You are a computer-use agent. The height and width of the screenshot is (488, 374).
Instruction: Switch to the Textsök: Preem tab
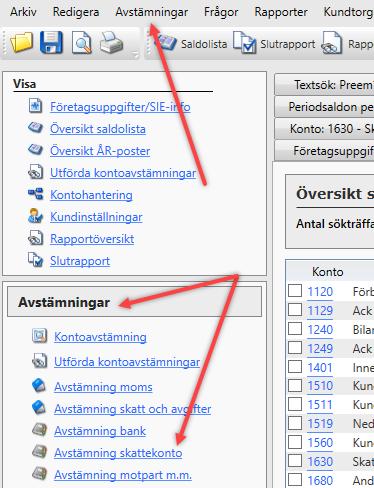click(324, 85)
